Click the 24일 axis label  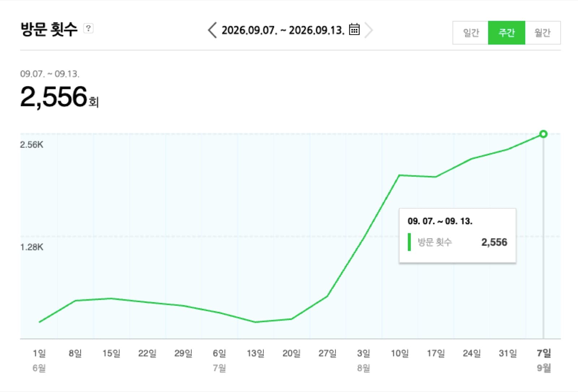tap(472, 353)
